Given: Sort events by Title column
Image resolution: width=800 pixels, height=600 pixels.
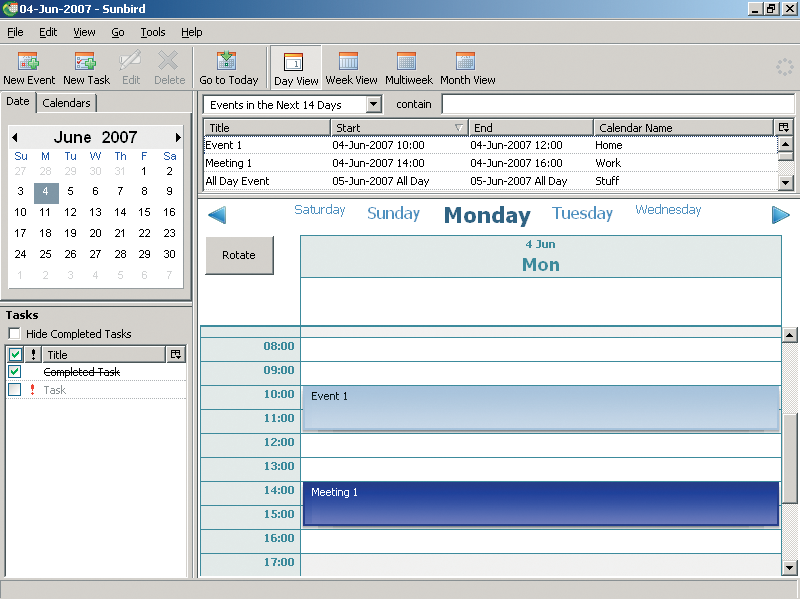Looking at the screenshot, I should [x=267, y=128].
